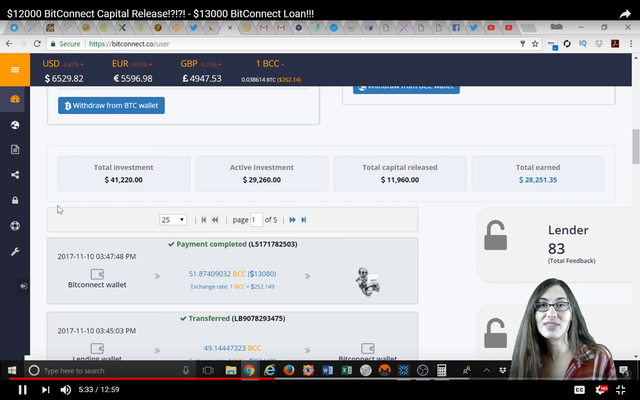Viewport: 640px width, 400px height.
Task: Click the key icon in address bar
Action: pos(522,44)
